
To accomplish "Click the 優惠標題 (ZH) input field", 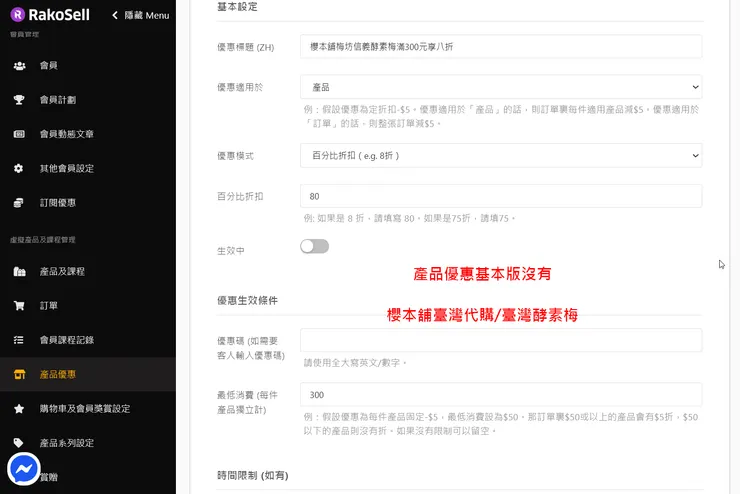I will pyautogui.click(x=501, y=46).
